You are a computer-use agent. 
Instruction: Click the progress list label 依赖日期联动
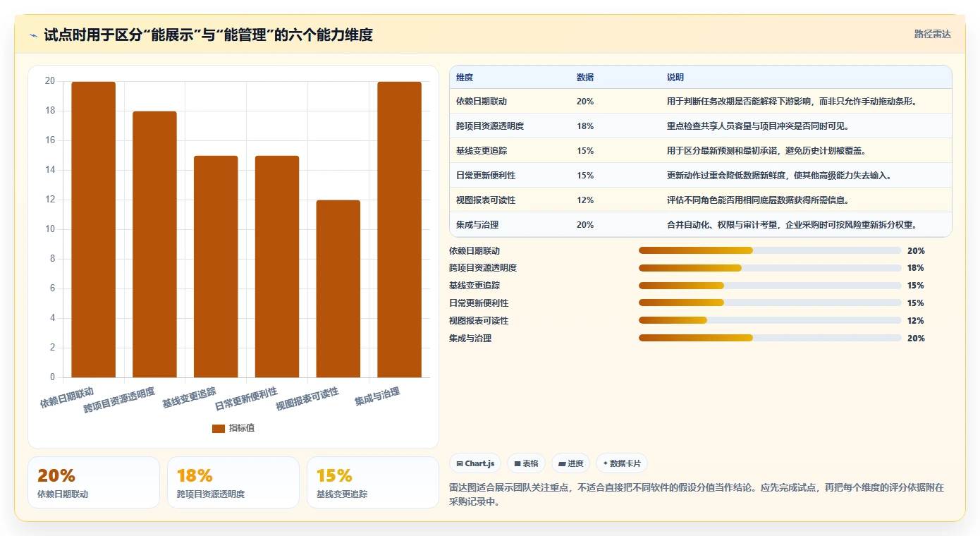coord(474,250)
